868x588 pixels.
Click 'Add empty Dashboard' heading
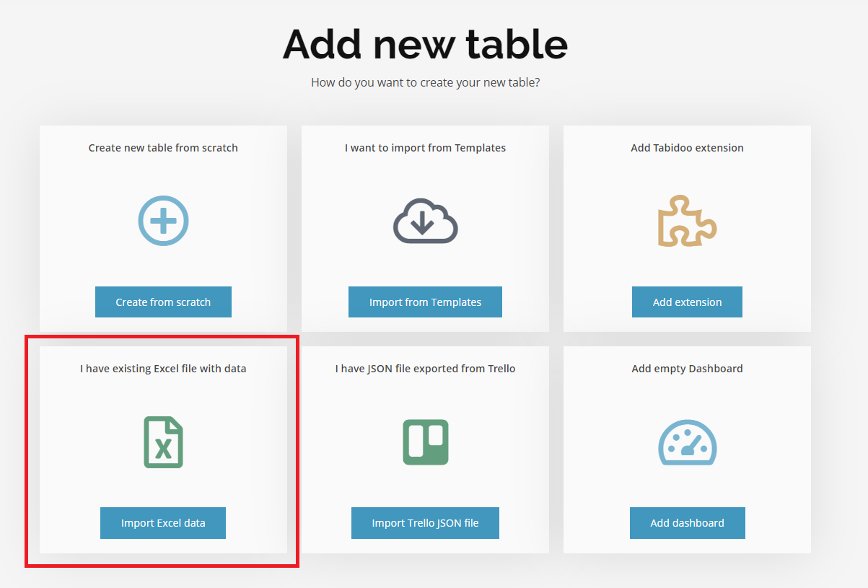pos(687,369)
